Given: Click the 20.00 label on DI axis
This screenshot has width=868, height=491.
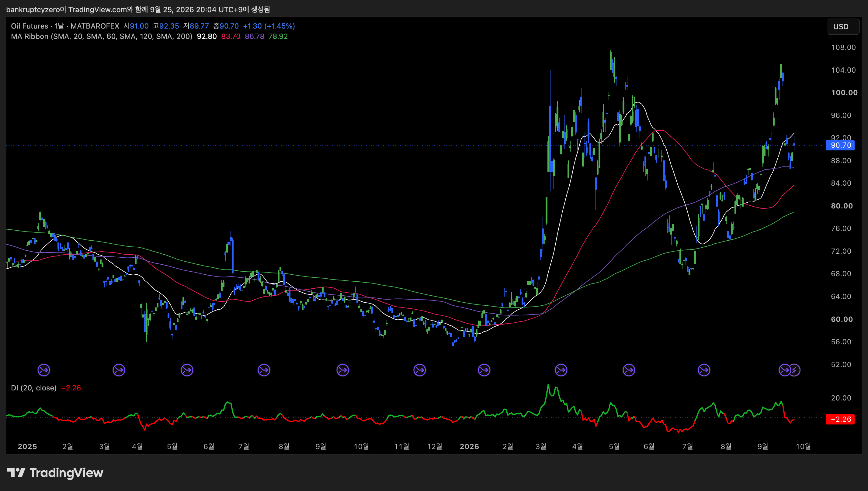Looking at the screenshot, I should [841, 398].
